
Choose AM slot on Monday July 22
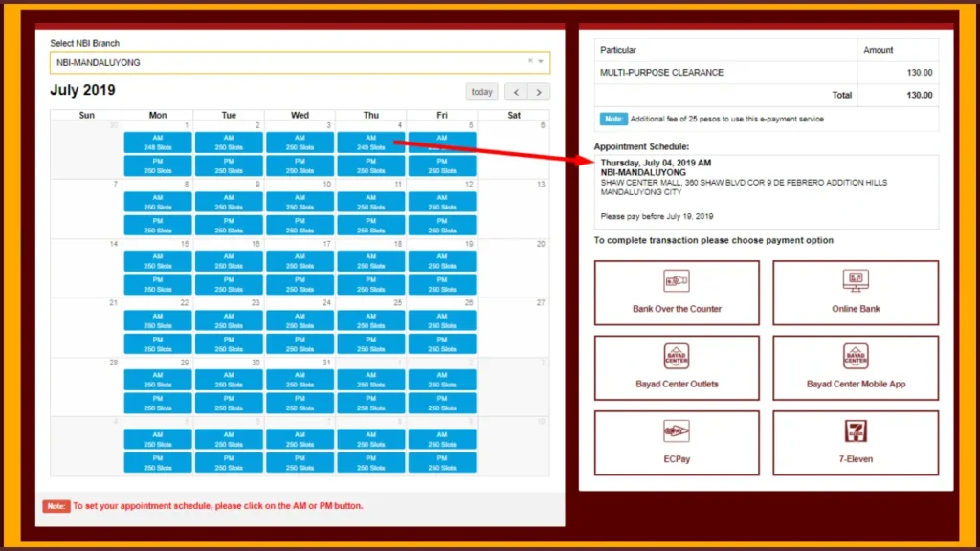(x=158, y=320)
